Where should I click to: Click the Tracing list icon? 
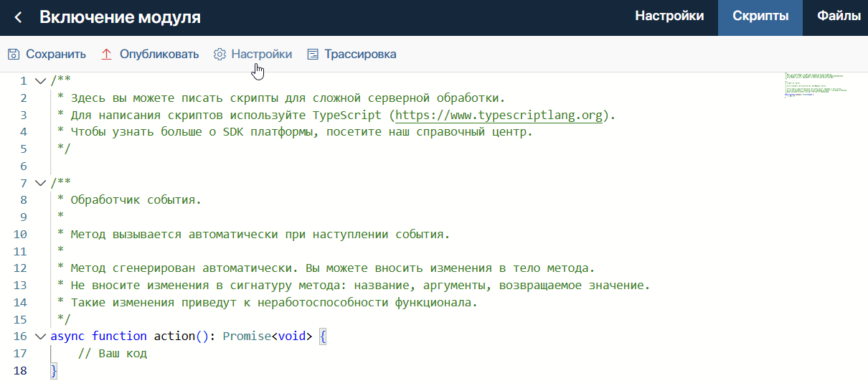313,55
